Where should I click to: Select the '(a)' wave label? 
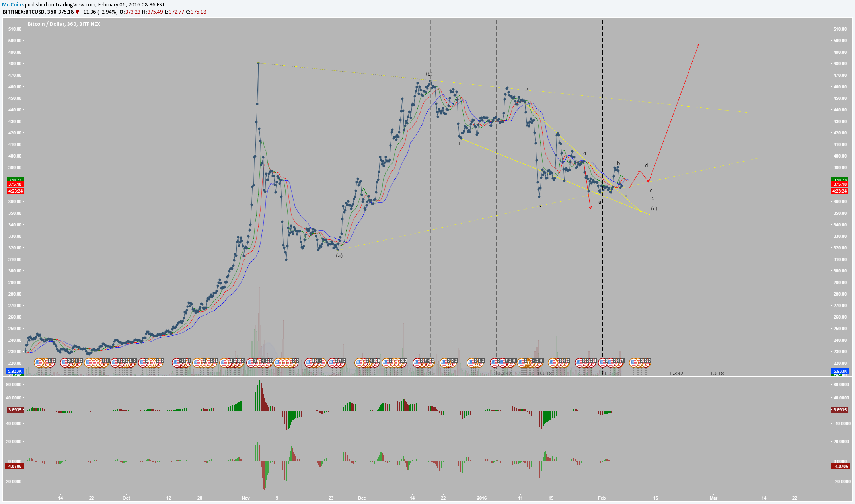pyautogui.click(x=339, y=256)
